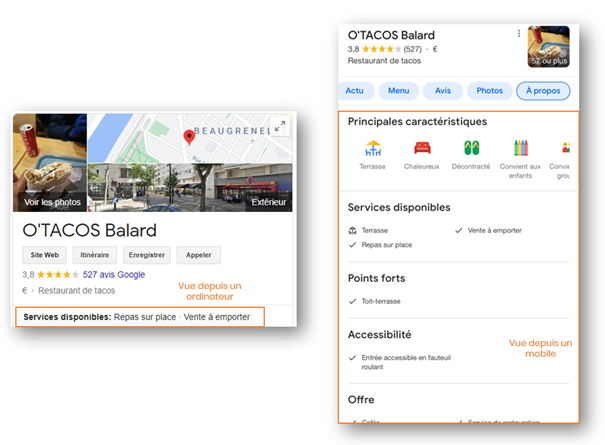This screenshot has height=445, width=605.
Task: Select the Photos tab
Action: 489,91
